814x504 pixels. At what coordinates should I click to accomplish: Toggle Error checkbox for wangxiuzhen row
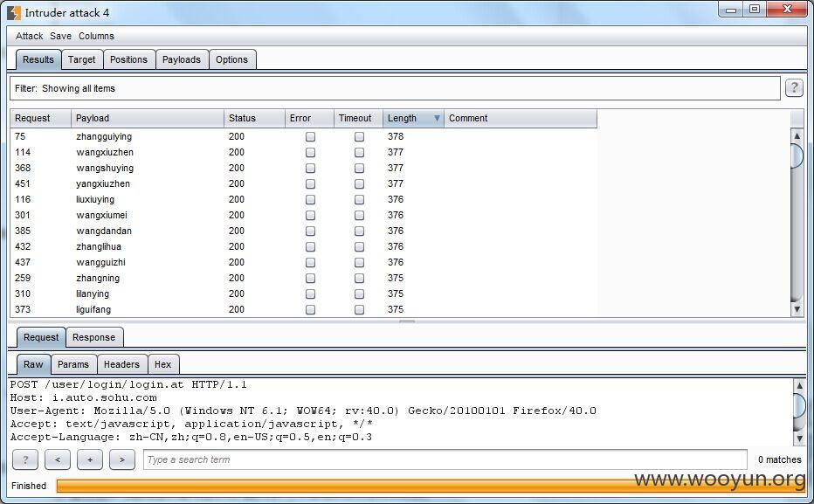tap(310, 152)
